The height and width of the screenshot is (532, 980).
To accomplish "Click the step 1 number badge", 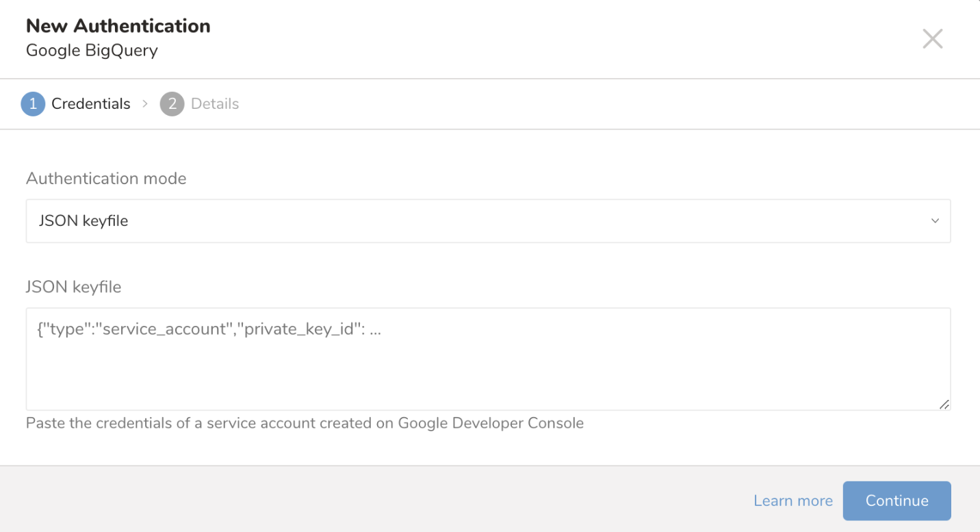I will tap(33, 104).
